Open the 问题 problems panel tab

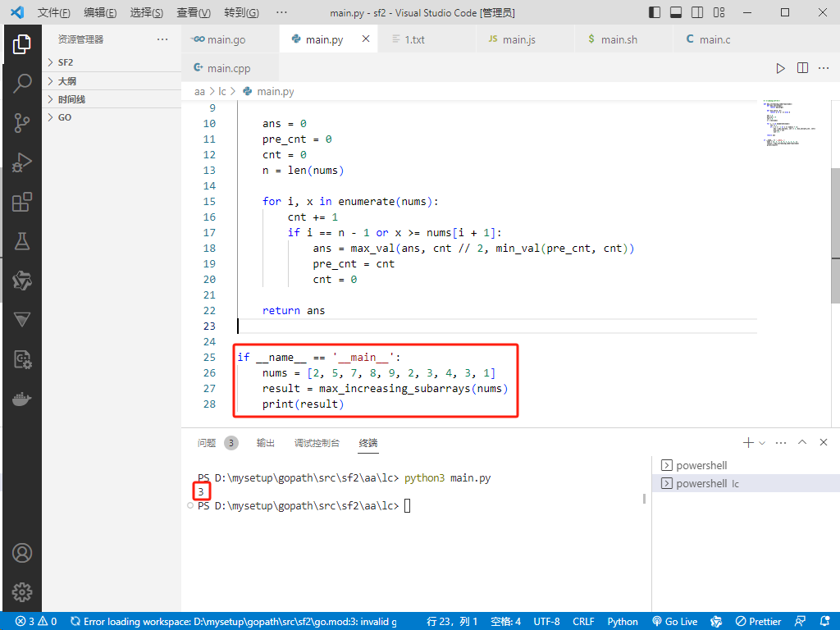point(217,442)
